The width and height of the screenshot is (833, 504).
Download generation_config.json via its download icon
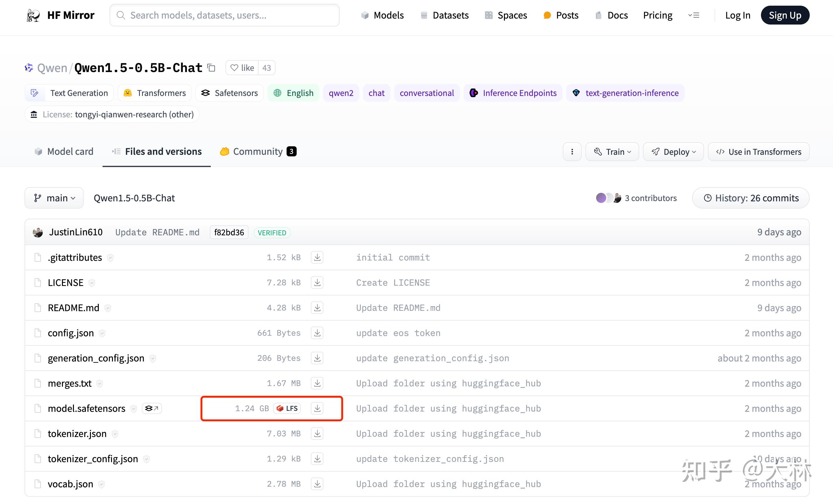317,358
